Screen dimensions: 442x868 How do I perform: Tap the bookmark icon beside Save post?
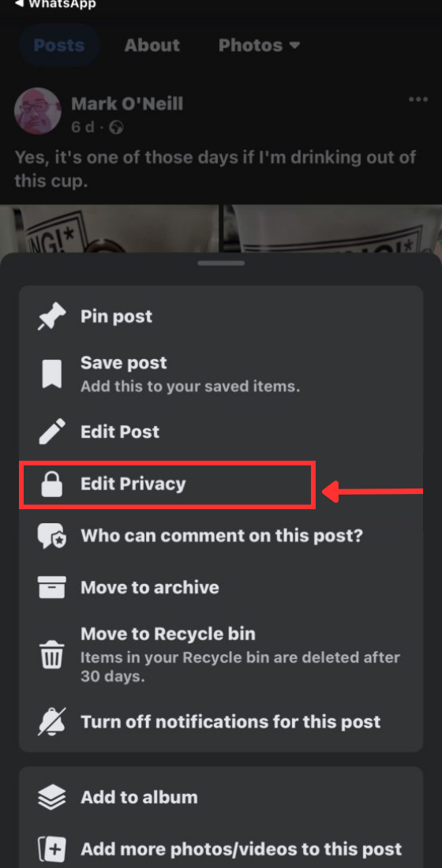(51, 375)
